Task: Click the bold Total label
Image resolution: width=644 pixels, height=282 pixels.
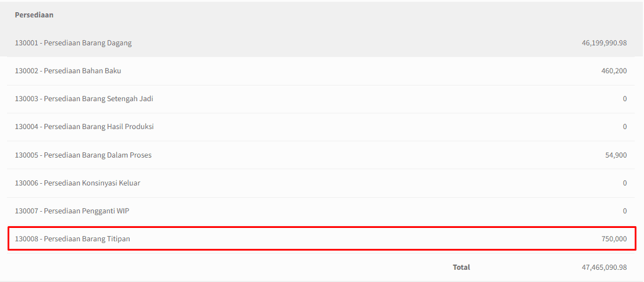Action: (461, 267)
